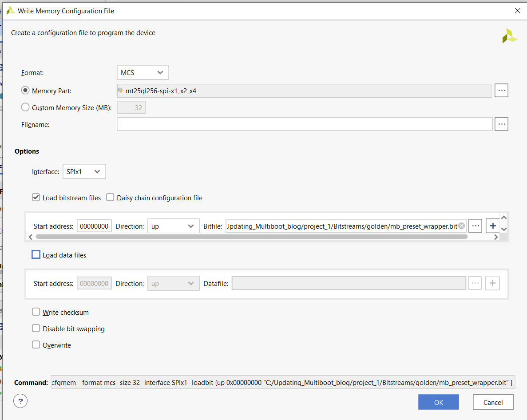The height and width of the screenshot is (420, 527).
Task: Expand the Interface SPIx1 dropdown
Action: pos(84,171)
